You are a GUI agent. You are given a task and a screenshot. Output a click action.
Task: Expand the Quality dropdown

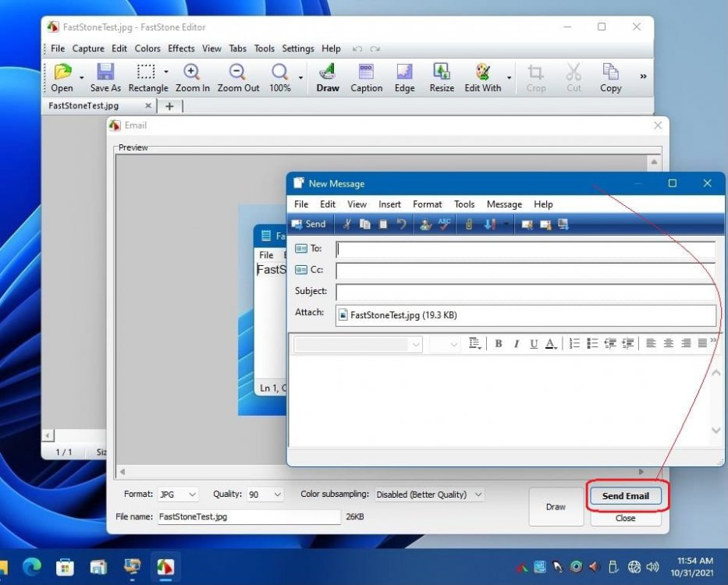[x=265, y=495]
